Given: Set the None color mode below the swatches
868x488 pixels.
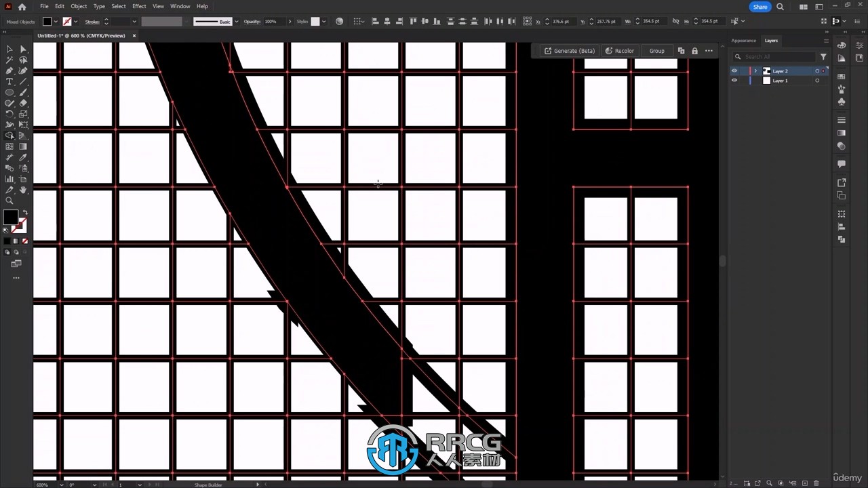Looking at the screenshot, I should [x=25, y=241].
